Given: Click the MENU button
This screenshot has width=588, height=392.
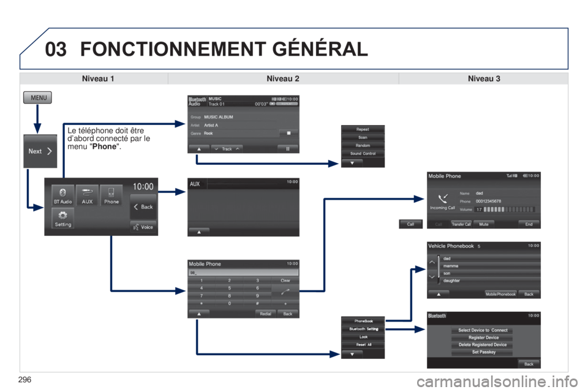Looking at the screenshot, I should coord(37,97).
